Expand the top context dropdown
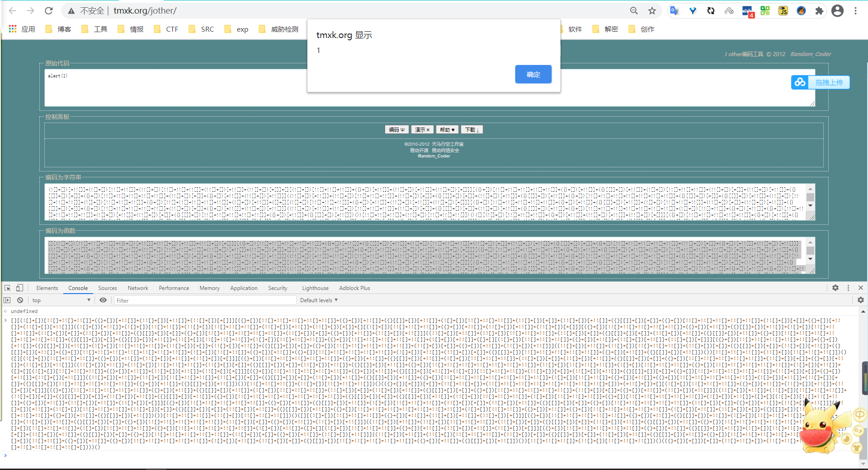The image size is (868, 470). [61, 300]
